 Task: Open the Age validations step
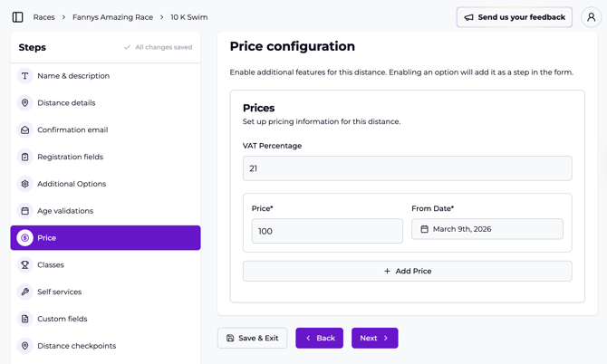click(x=65, y=211)
